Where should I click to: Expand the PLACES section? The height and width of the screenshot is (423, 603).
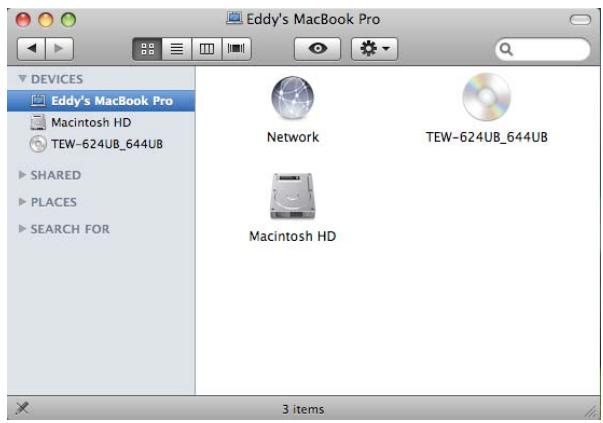(x=22, y=202)
